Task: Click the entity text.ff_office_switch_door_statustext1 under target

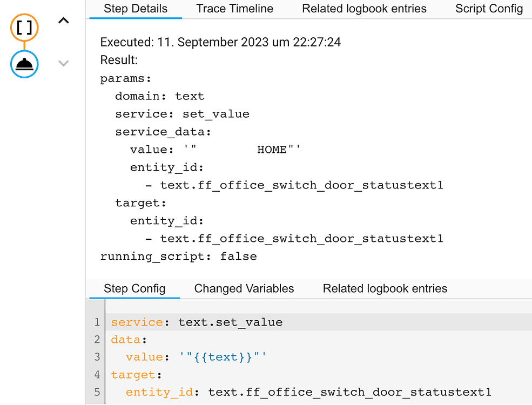Action: pyautogui.click(x=301, y=238)
